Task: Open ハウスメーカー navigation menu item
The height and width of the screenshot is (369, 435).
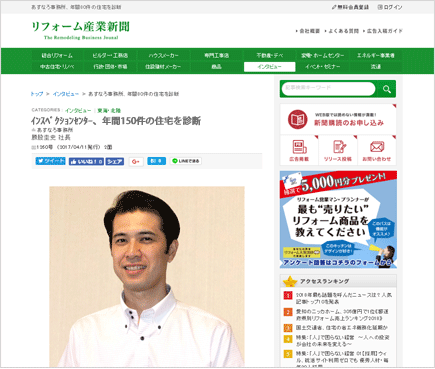Action: pyautogui.click(x=163, y=56)
